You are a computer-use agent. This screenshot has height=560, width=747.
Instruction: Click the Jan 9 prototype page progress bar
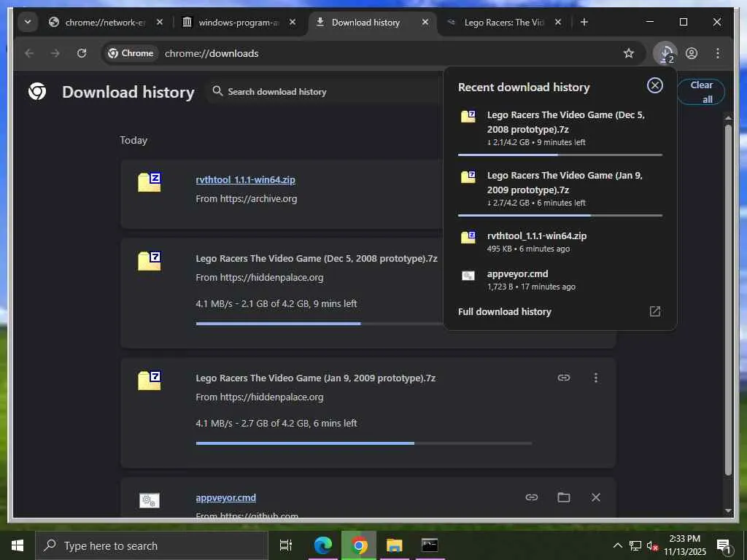pyautogui.click(x=363, y=443)
